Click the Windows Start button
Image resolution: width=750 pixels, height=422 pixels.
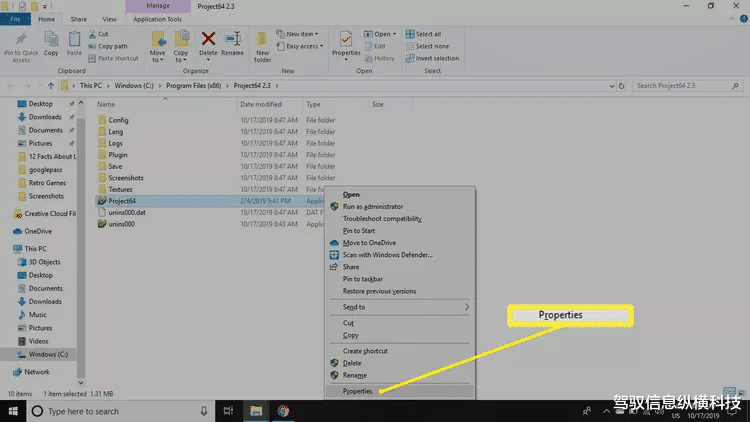13,411
